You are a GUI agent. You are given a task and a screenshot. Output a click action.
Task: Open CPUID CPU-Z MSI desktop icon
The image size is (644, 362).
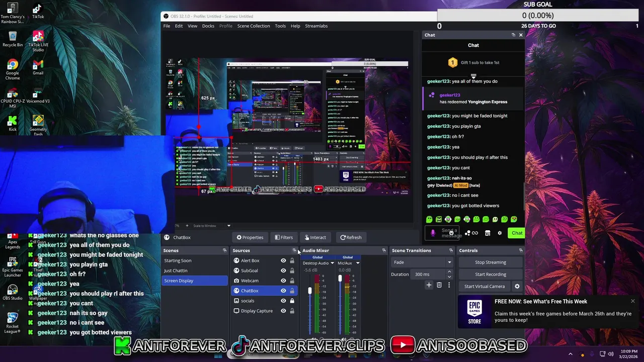(x=13, y=98)
